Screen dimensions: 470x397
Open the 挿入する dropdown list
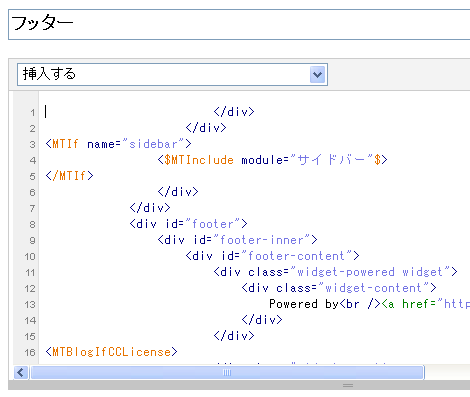[172, 74]
